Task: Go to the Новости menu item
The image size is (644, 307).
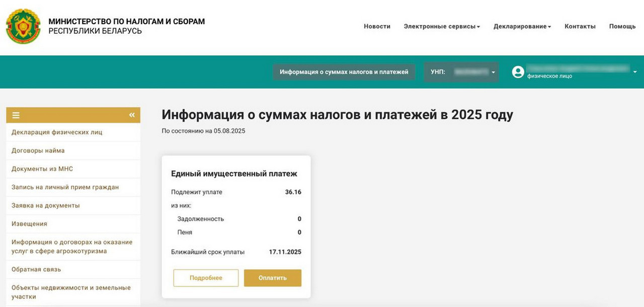Action: click(377, 26)
